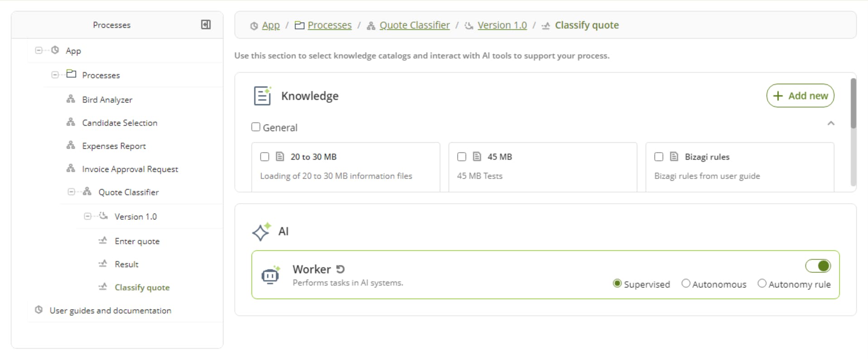Select Expenses Report in the tree
This screenshot has width=868, height=359.
[114, 146]
